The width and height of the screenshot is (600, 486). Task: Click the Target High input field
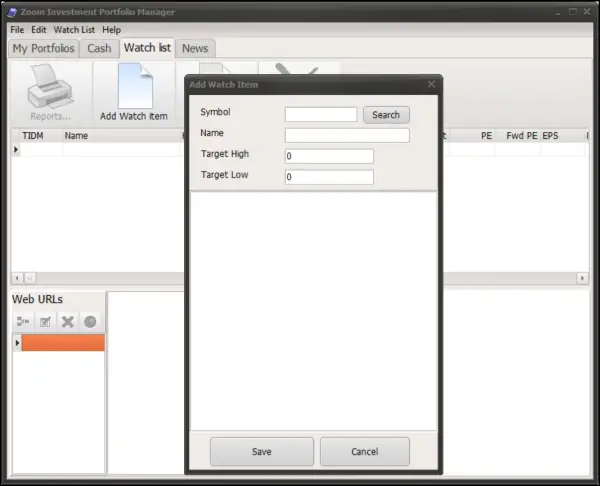[x=329, y=156]
